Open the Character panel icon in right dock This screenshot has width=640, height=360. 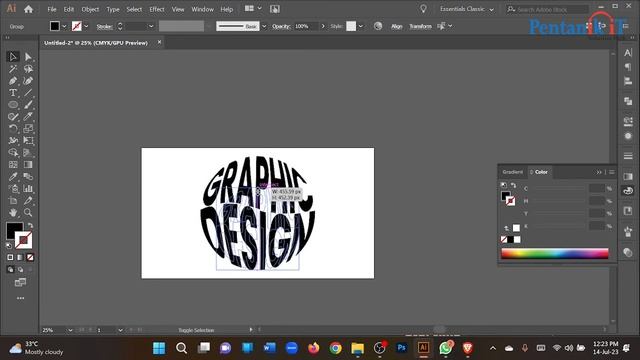coord(628,52)
